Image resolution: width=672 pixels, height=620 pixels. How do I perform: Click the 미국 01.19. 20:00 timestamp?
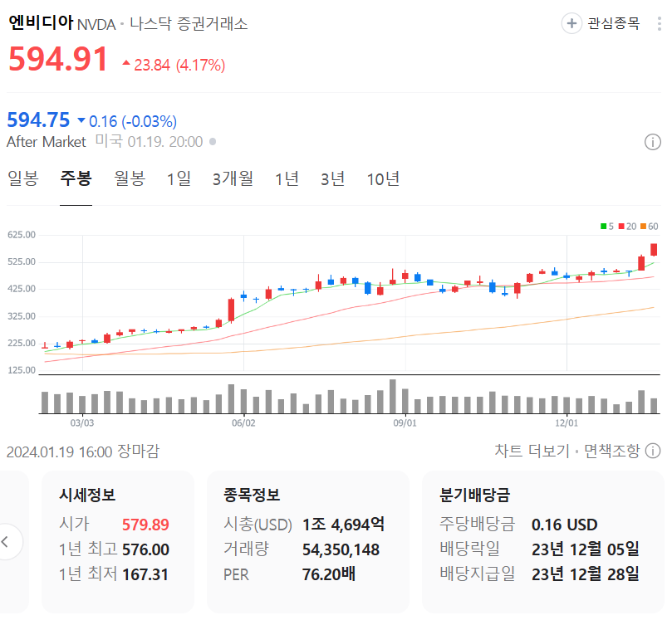click(x=150, y=142)
